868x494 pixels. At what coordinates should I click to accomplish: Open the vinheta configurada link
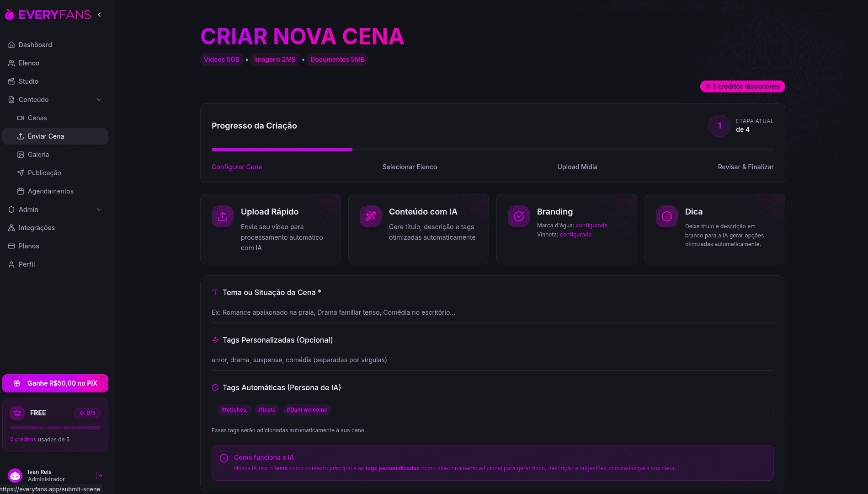coord(575,234)
